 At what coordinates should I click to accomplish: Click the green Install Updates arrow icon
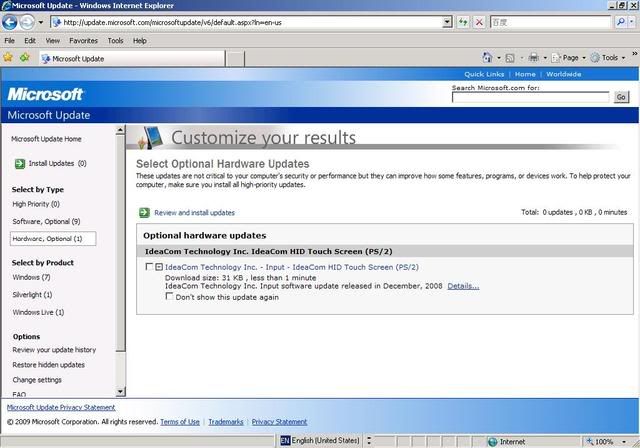point(20,164)
